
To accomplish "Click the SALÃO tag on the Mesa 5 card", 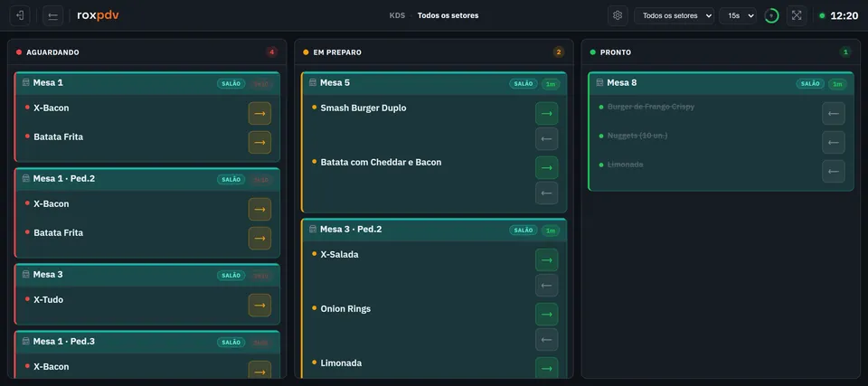I will pos(524,84).
